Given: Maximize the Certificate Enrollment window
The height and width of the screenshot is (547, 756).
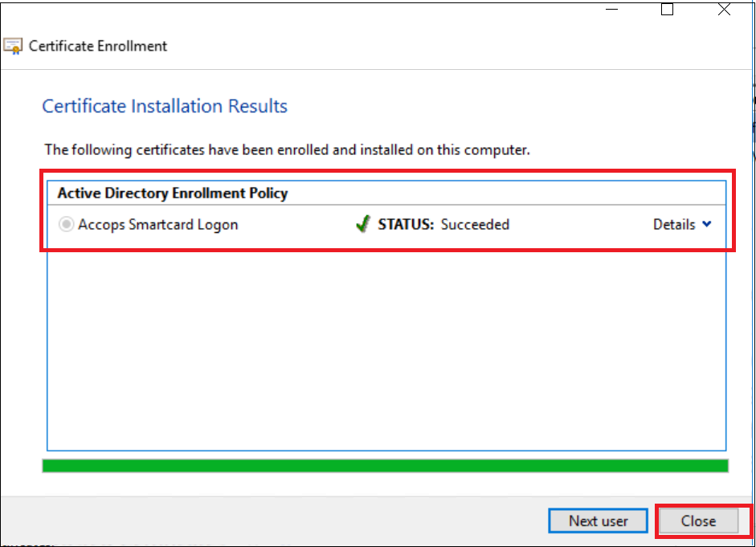Looking at the screenshot, I should tap(667, 9).
